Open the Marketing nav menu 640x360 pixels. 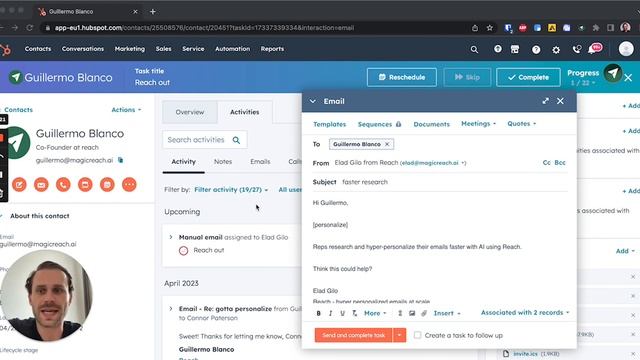click(130, 49)
